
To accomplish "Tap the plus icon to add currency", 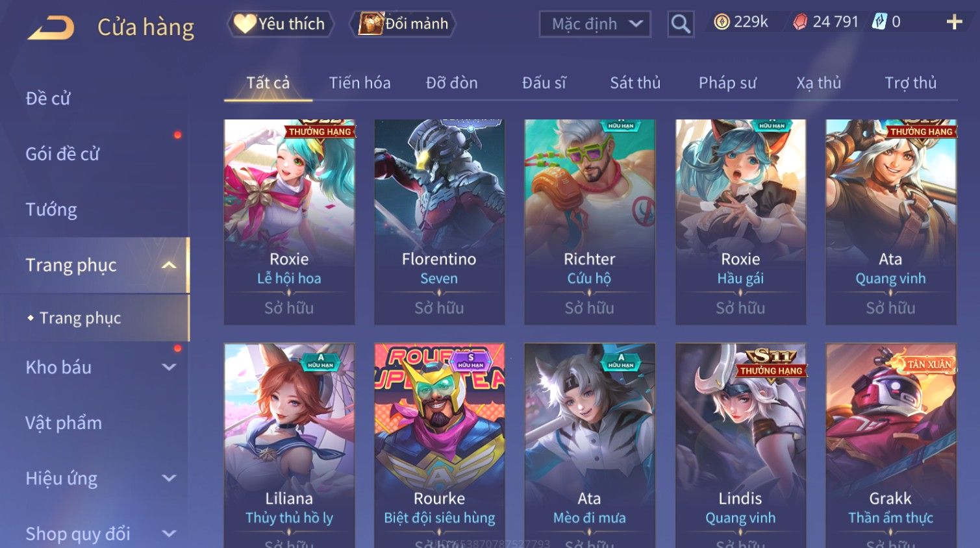I will coord(954,22).
